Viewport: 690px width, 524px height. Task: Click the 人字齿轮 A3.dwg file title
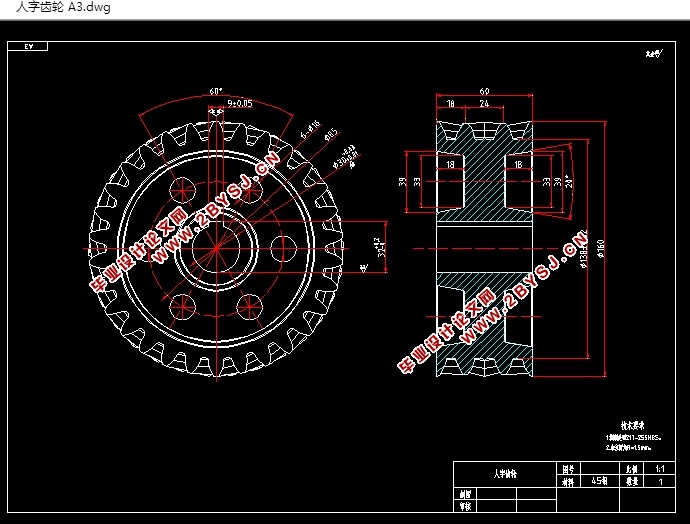pyautogui.click(x=63, y=7)
